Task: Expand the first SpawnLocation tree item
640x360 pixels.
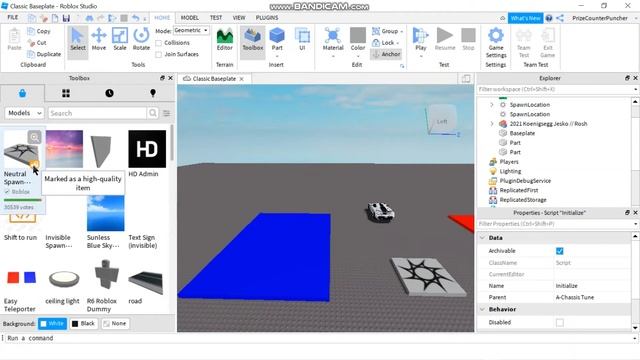Action: [492, 105]
